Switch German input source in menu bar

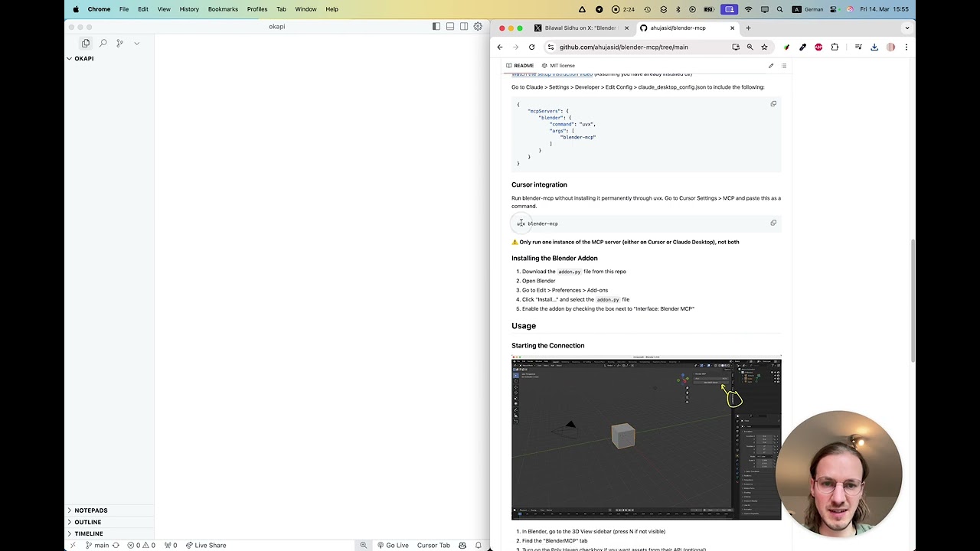[808, 9]
